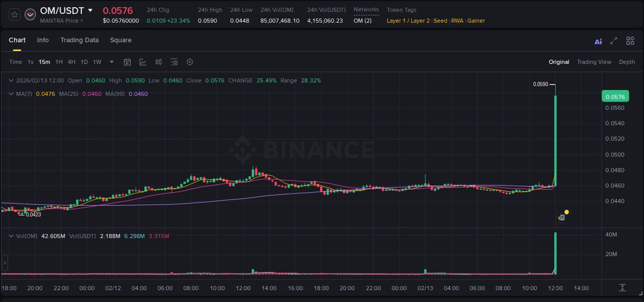This screenshot has width=644, height=302.
Task: Open the OM/USDT pair selector dropdown
Action: tap(91, 10)
